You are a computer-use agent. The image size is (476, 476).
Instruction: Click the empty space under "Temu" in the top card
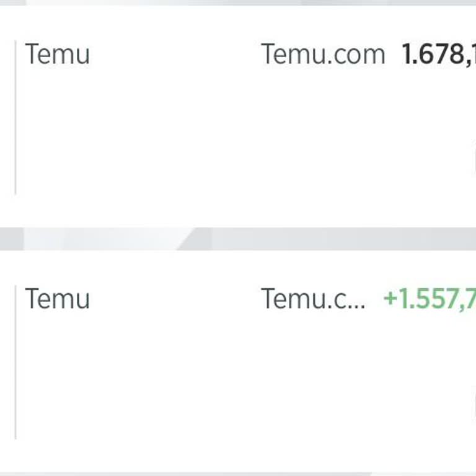(57, 124)
